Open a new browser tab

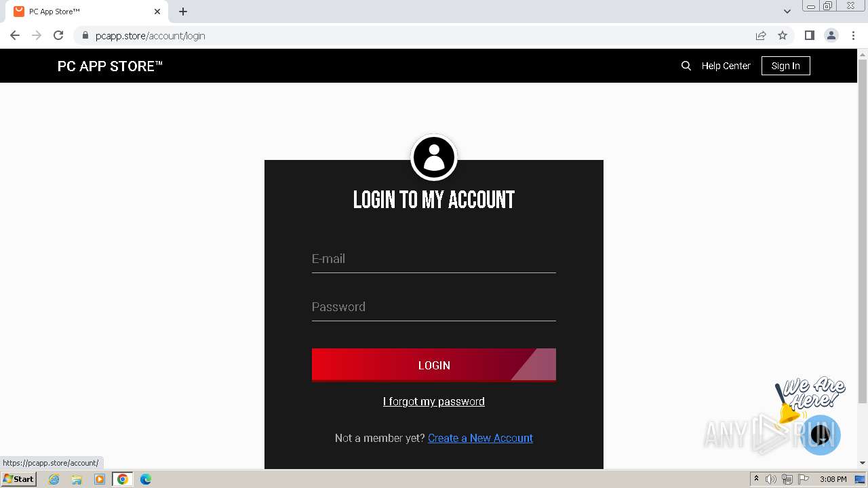pos(183,12)
